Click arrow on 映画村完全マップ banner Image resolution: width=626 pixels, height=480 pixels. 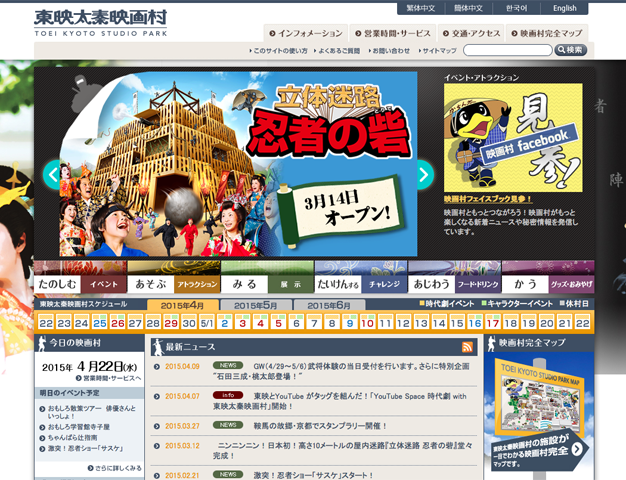(x=577, y=449)
